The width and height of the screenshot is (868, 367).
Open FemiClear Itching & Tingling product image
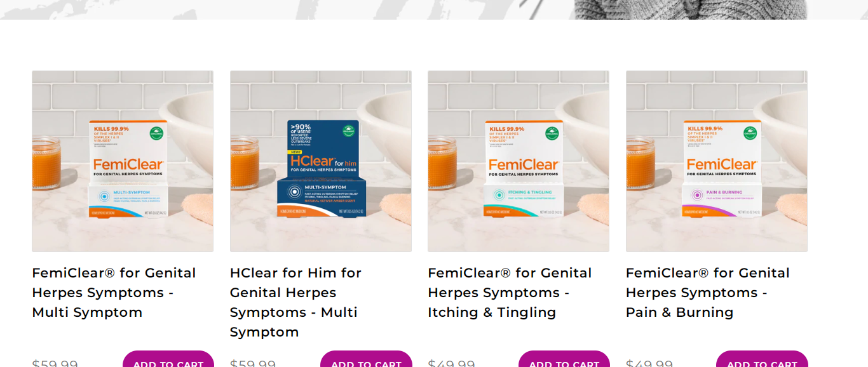(x=519, y=161)
